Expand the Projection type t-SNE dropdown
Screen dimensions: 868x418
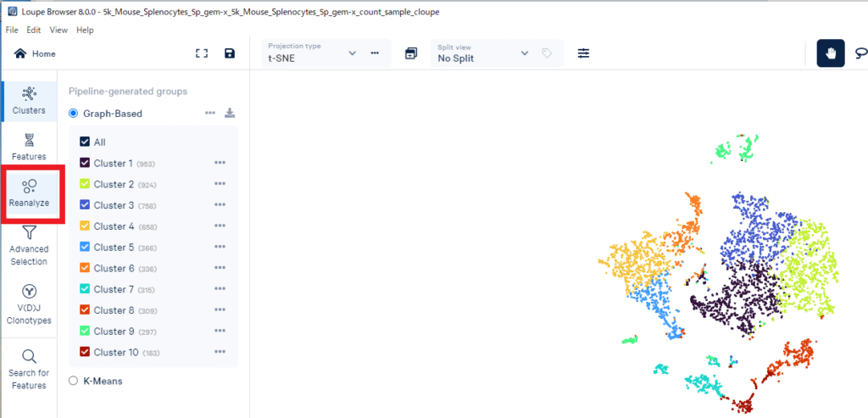pos(353,53)
